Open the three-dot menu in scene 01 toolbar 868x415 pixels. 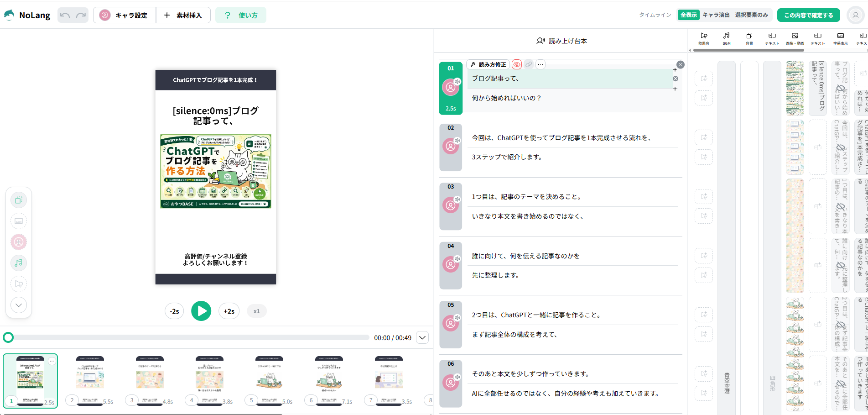[x=541, y=64]
